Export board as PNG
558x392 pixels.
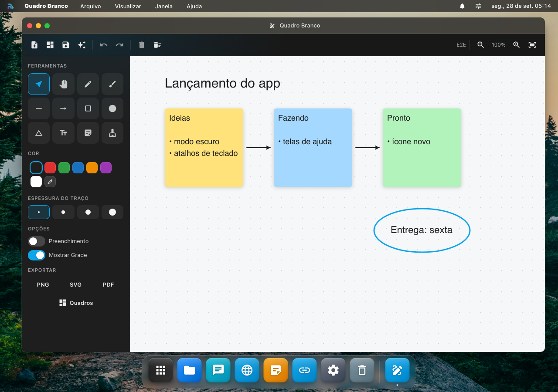pyautogui.click(x=43, y=285)
